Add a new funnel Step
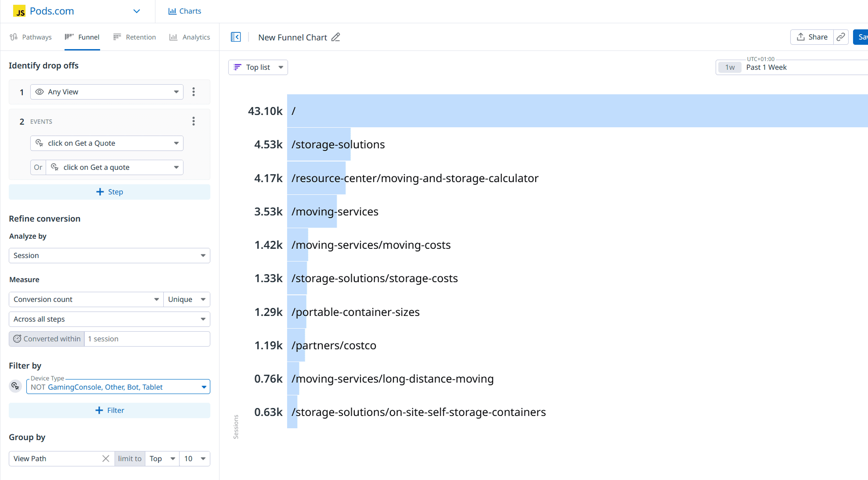This screenshot has width=868, height=480. click(109, 192)
